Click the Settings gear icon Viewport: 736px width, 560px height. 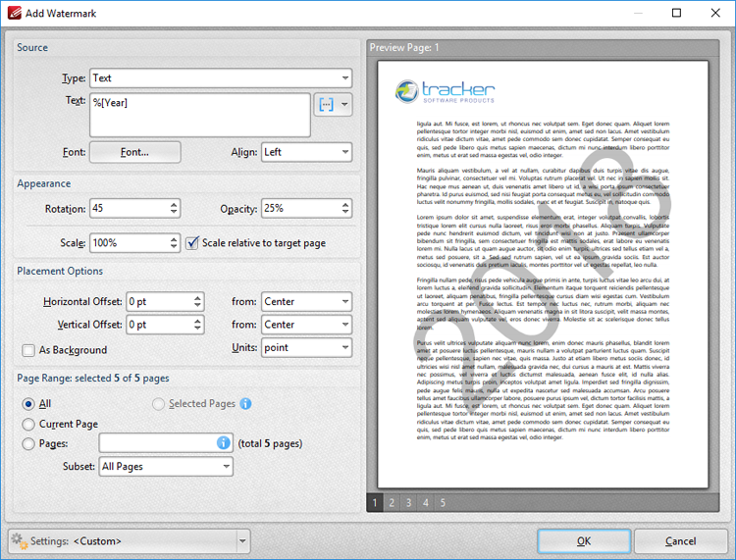point(20,540)
